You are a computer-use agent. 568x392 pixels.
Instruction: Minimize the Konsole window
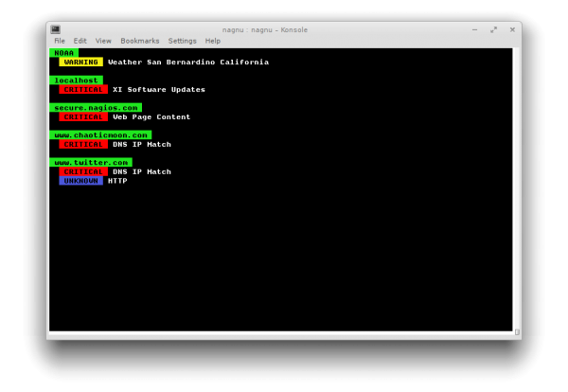click(475, 29)
